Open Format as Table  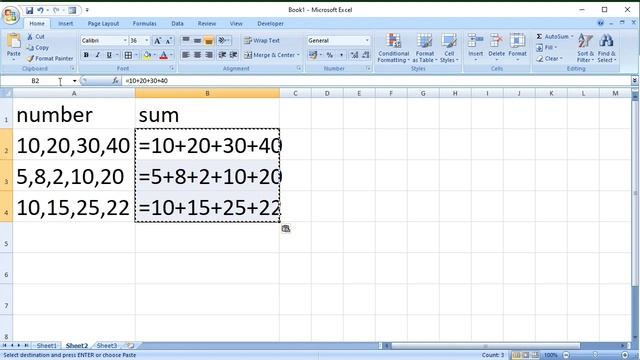(x=424, y=48)
